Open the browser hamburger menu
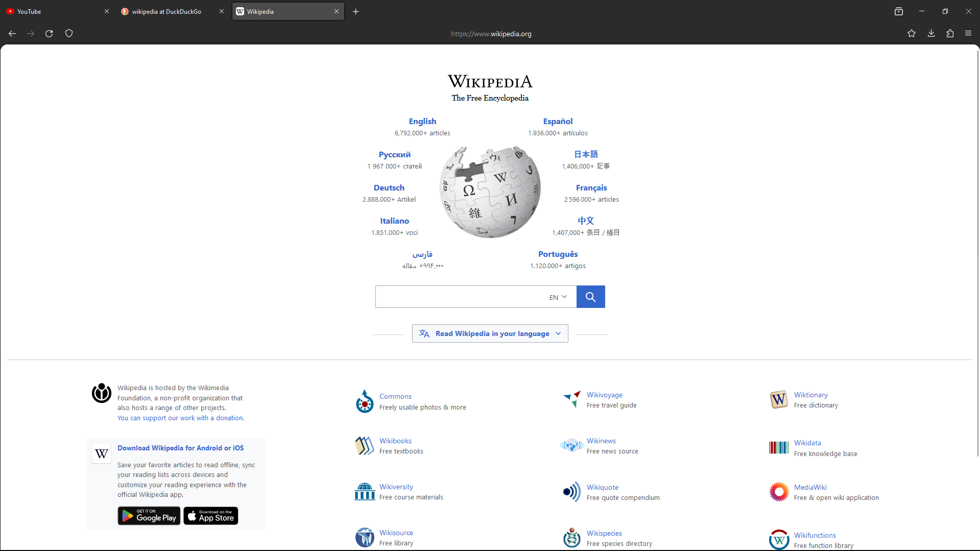Viewport: 980px width, 551px height. click(968, 33)
